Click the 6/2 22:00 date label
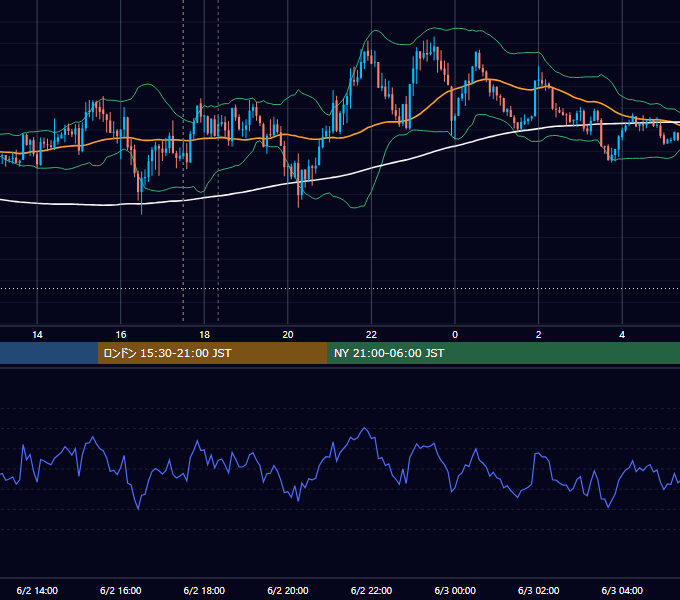 pyautogui.click(x=371, y=590)
